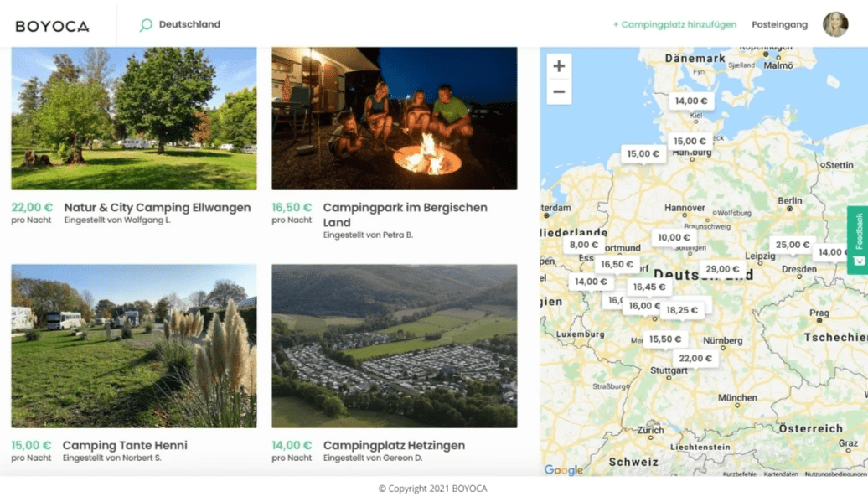Open the Campingplatz hinzufügen link
Image resolution: width=868 pixels, height=502 pixels.
click(674, 24)
